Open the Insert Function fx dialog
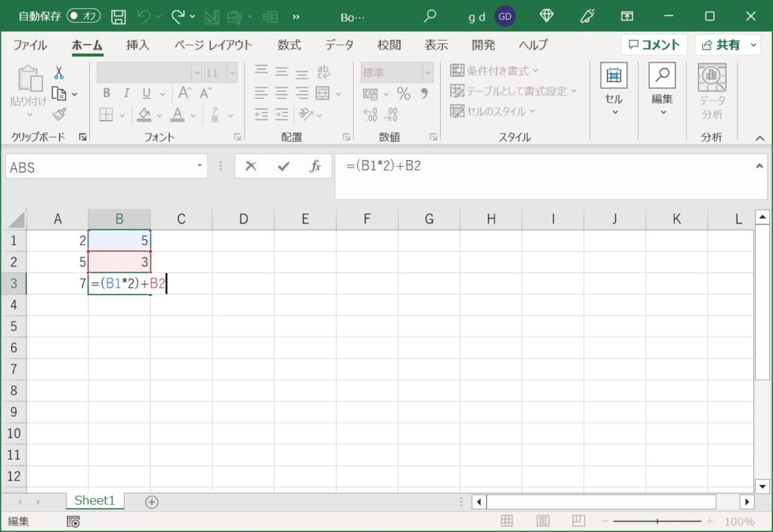 click(x=316, y=167)
